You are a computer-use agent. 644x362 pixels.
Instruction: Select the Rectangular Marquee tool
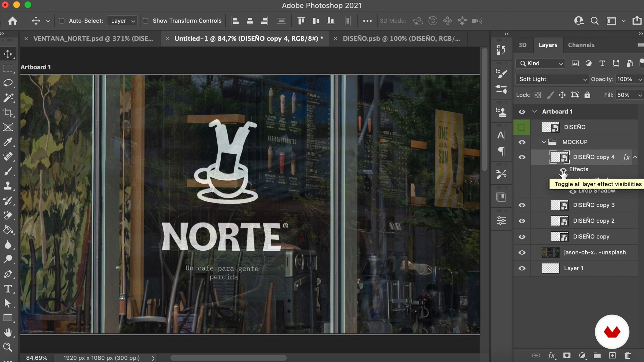[8, 69]
